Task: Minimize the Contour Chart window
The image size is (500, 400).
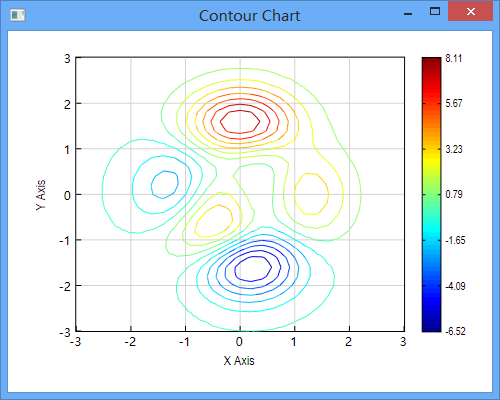Action: point(408,14)
